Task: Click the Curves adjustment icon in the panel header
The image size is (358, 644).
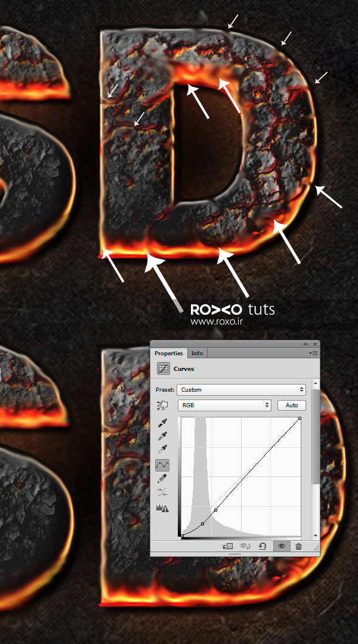Action: pos(163,369)
